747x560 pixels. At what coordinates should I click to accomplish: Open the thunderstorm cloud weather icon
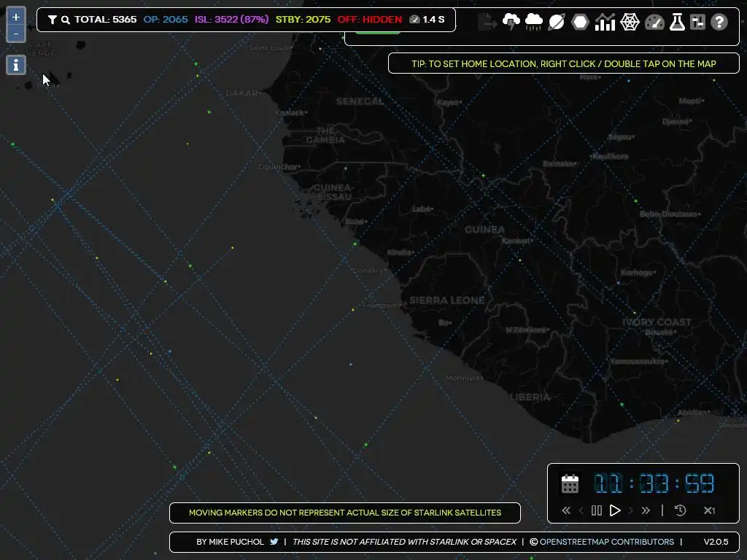tap(511, 22)
